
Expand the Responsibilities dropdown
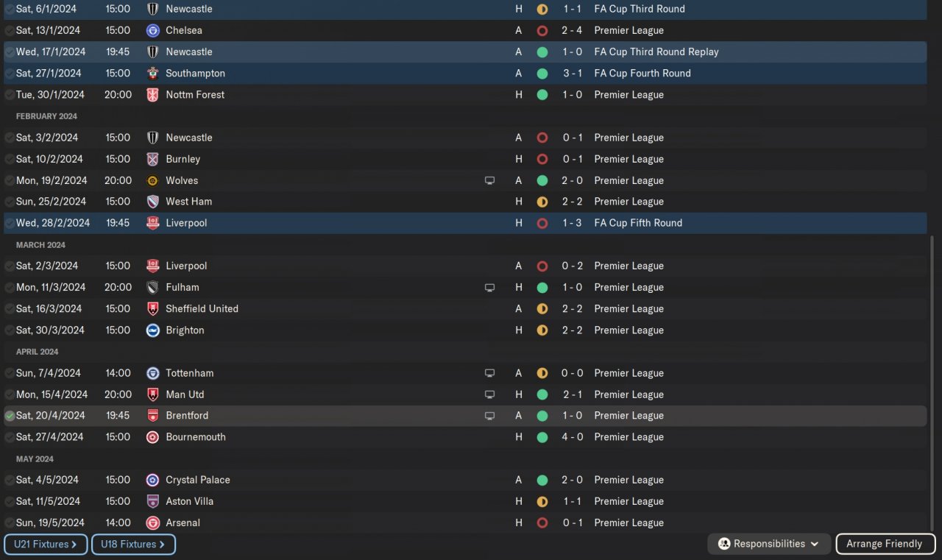[769, 544]
